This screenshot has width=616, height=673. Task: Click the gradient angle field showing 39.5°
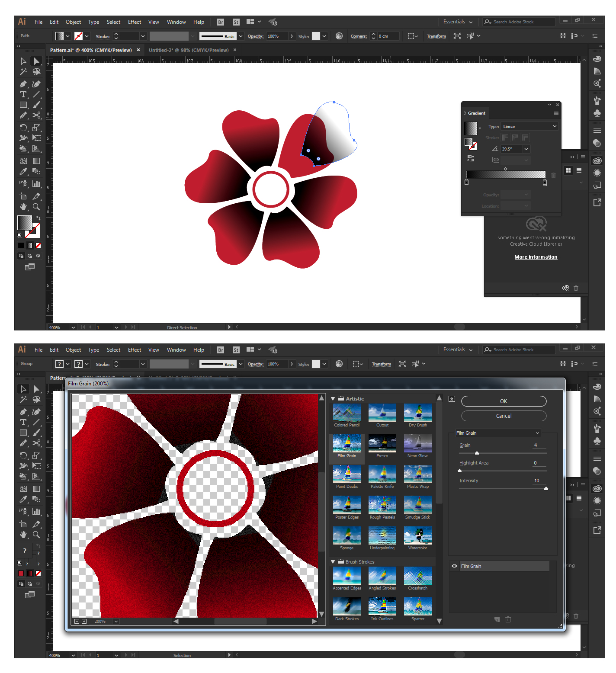point(512,149)
